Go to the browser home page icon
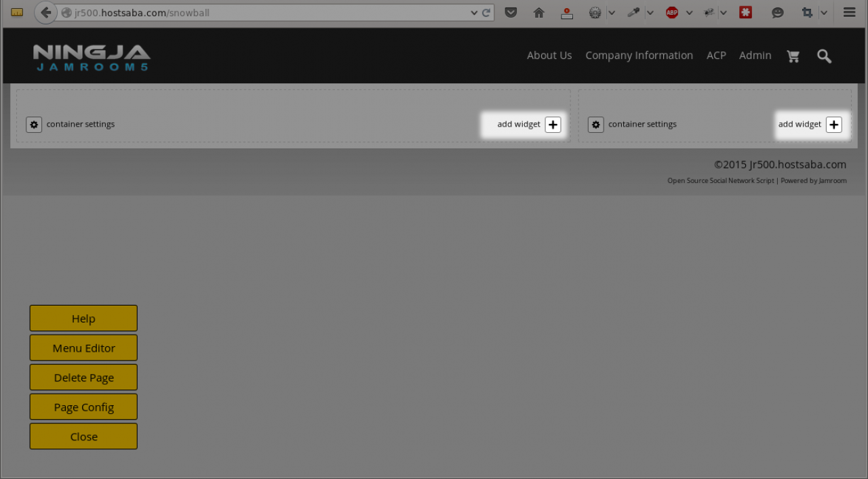Screen dimensions: 868x479 pos(539,12)
